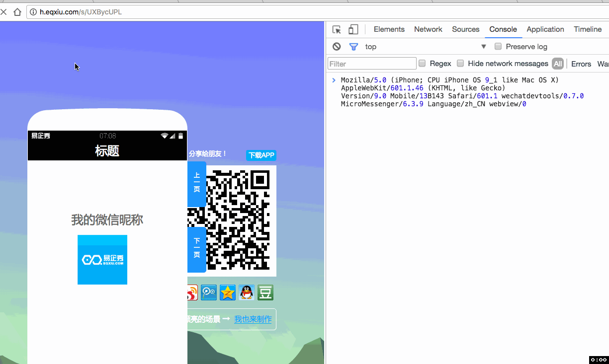Open the Elements tab
The width and height of the screenshot is (609, 364).
389,29
